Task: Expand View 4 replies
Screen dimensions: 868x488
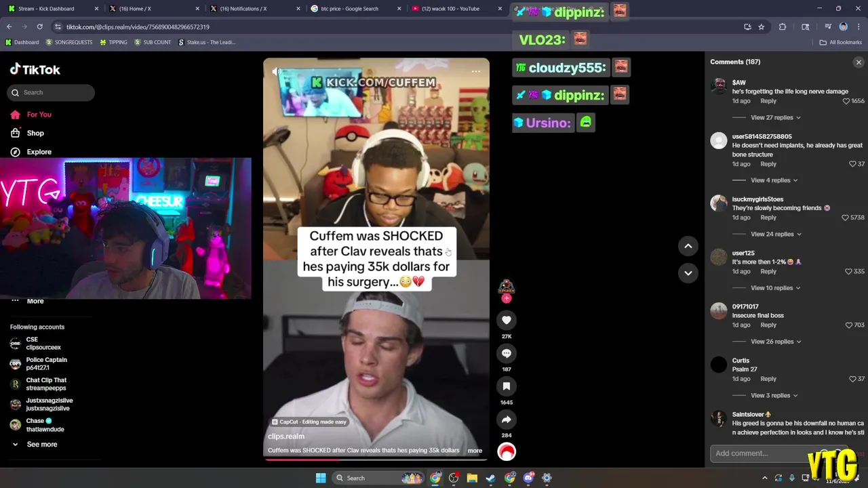Action: click(x=774, y=180)
